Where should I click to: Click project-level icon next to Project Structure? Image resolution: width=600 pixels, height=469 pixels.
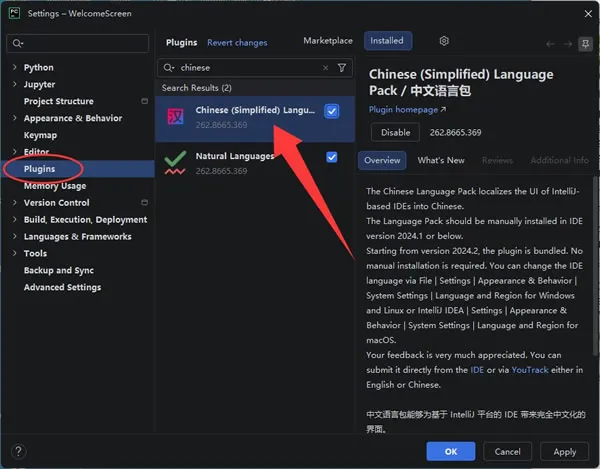tap(145, 101)
